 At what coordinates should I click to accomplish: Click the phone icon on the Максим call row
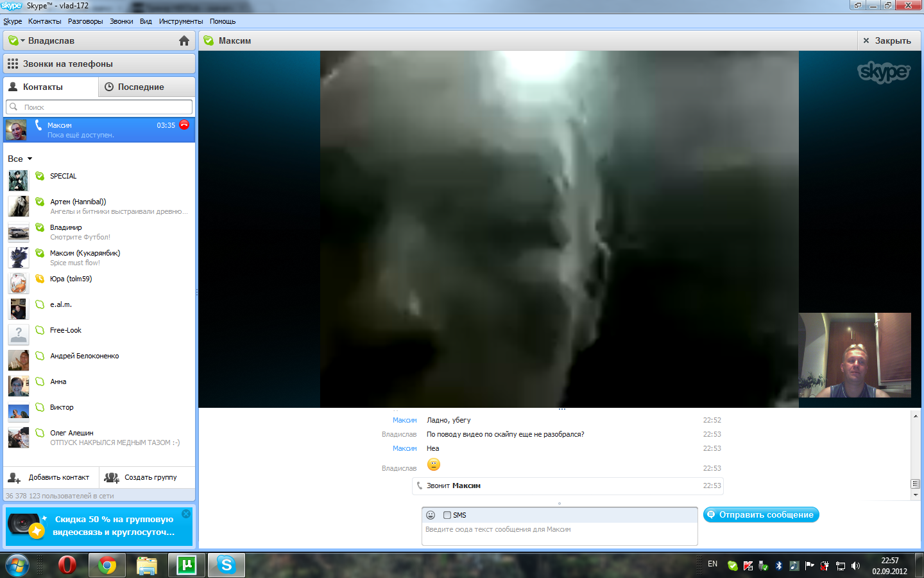pyautogui.click(x=38, y=125)
